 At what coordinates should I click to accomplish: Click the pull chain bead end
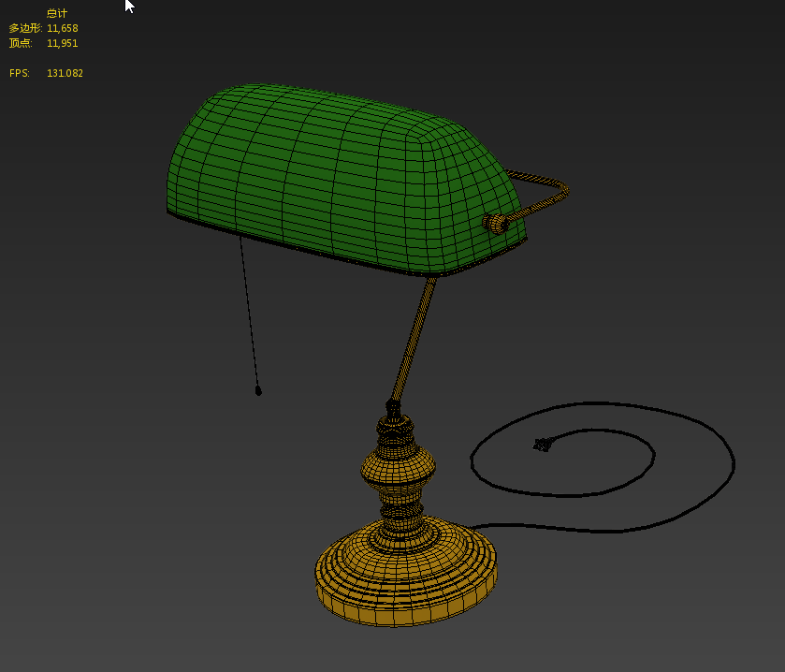258,390
